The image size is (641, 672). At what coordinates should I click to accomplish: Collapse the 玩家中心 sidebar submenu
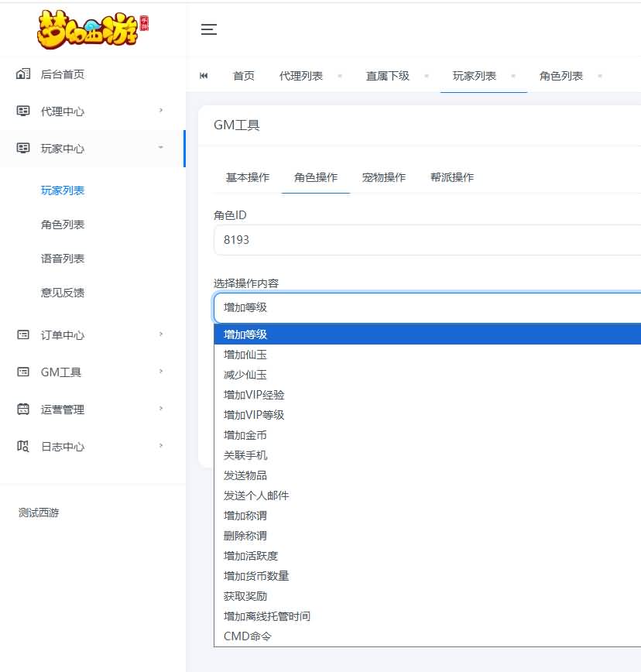coord(161,149)
